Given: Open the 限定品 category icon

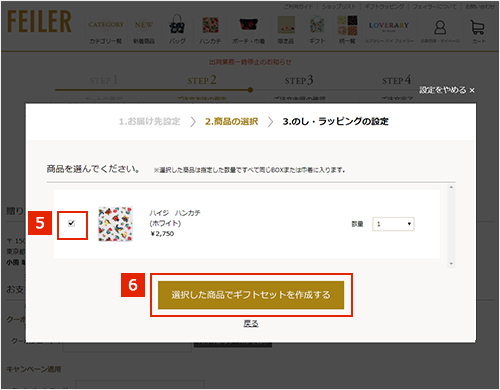Looking at the screenshot, I should [x=286, y=30].
